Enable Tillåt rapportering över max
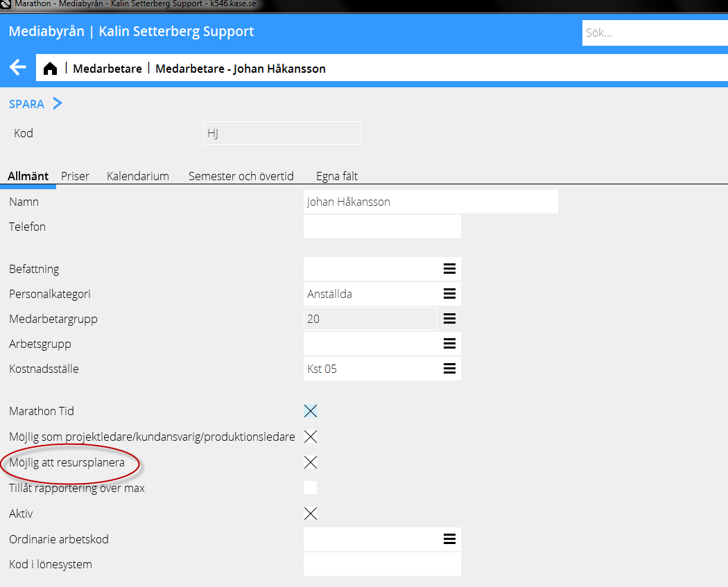728x587 pixels. tap(311, 488)
